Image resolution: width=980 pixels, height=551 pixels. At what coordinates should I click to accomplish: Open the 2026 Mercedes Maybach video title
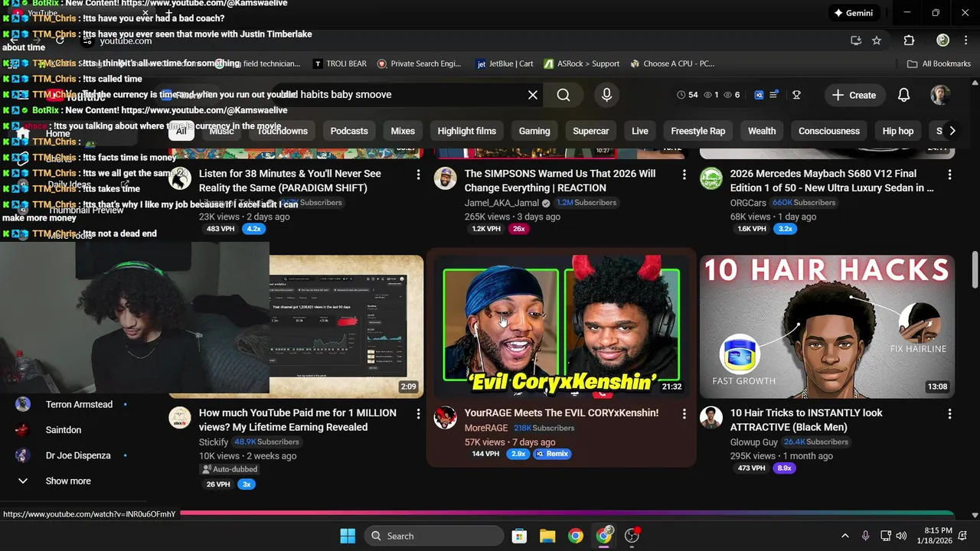[x=832, y=181]
